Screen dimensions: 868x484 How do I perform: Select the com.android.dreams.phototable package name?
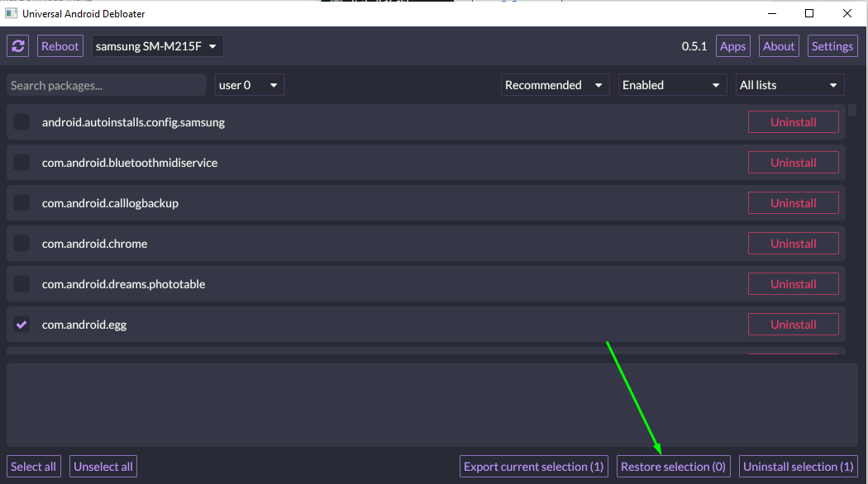(x=123, y=284)
